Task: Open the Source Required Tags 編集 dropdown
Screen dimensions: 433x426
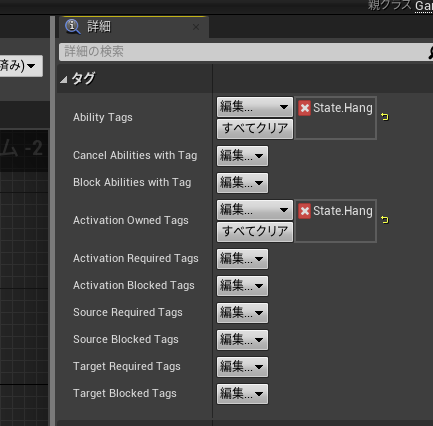Action: pyautogui.click(x=242, y=313)
